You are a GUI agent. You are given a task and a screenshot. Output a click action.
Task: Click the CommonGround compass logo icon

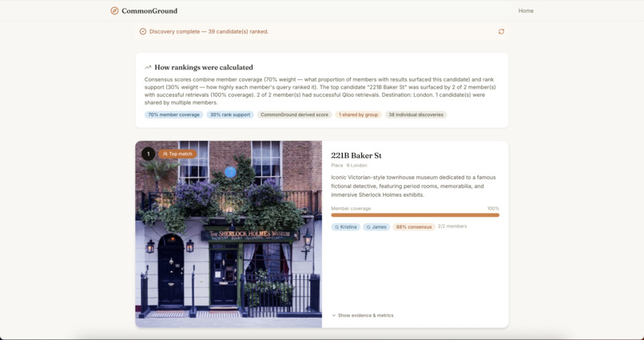tap(114, 10)
